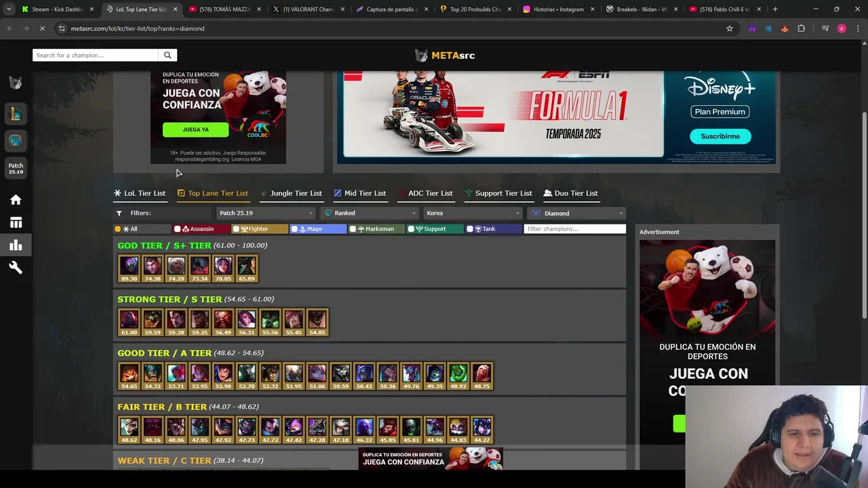Screen dimensions: 868x488
Task: Click the page vertical scrollbar
Action: (864, 216)
